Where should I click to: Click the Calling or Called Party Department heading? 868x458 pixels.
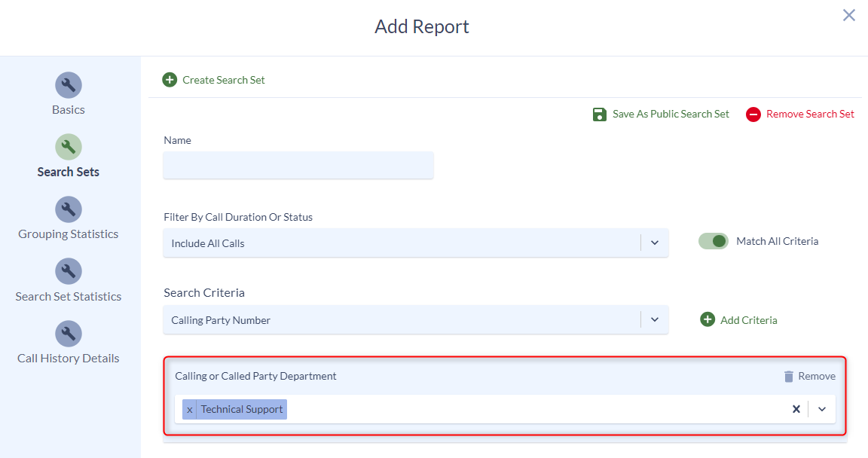[255, 376]
